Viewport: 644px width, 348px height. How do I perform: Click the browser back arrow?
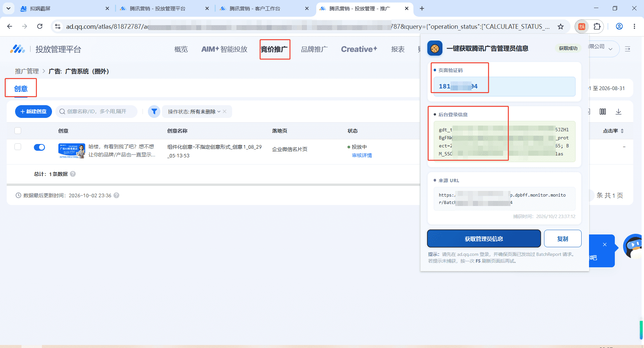[10, 26]
